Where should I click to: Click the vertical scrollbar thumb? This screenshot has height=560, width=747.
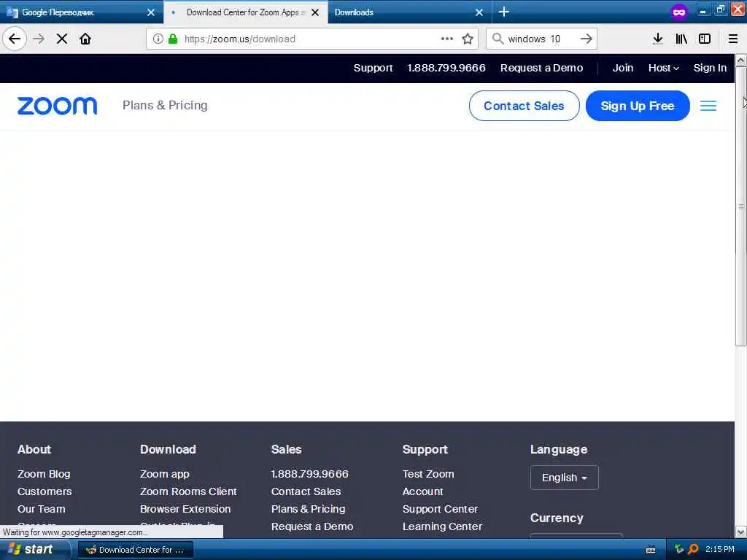point(740,206)
